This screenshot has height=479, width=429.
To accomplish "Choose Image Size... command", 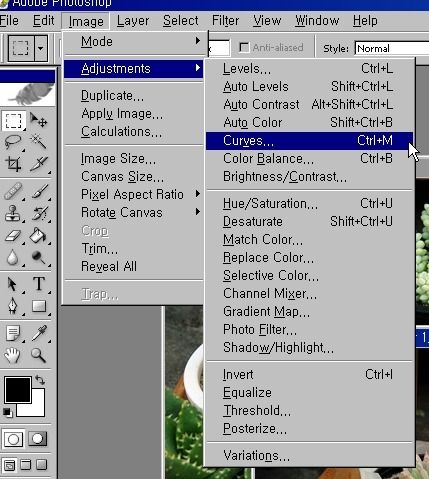I will [x=133, y=159].
